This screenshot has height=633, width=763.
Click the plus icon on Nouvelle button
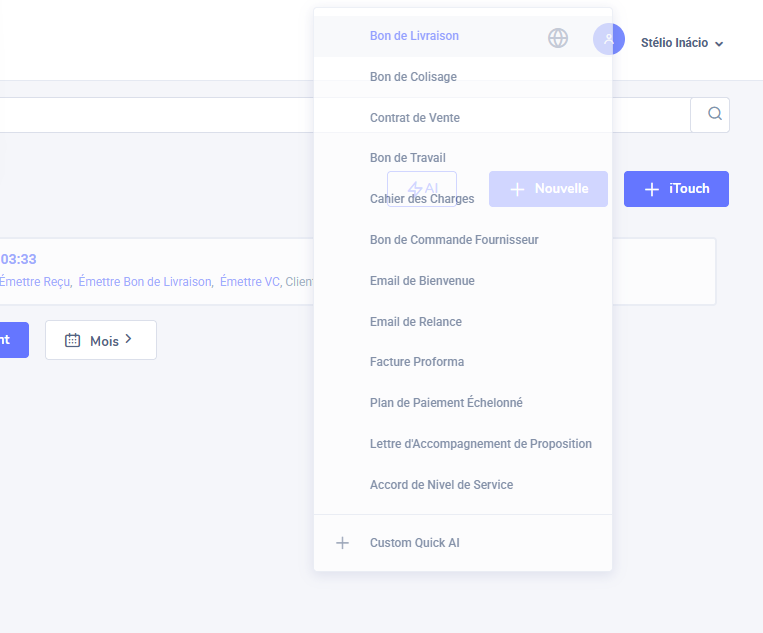point(517,189)
